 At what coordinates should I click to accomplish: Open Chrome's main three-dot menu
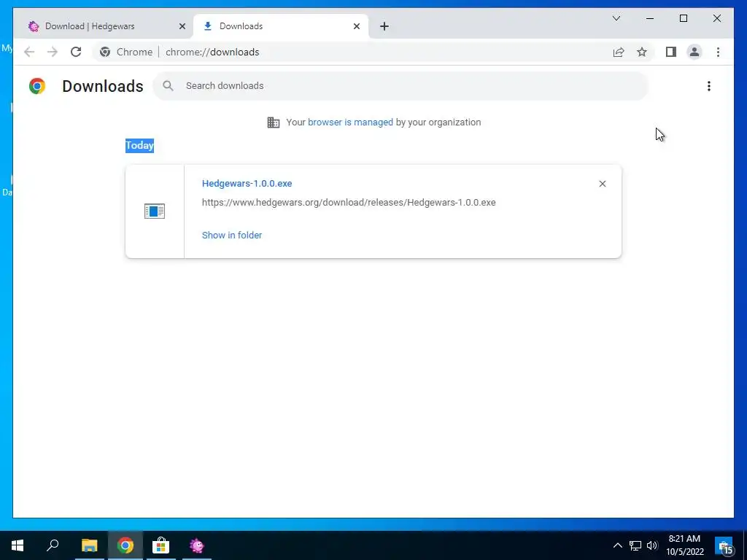(x=718, y=52)
